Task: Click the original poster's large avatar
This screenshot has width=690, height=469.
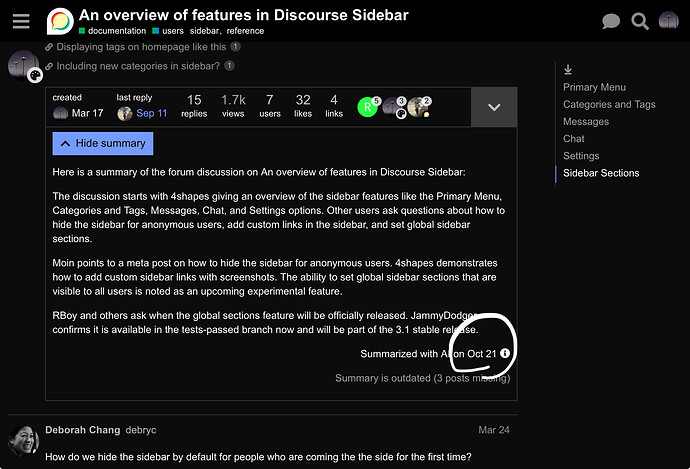Action: (x=24, y=65)
